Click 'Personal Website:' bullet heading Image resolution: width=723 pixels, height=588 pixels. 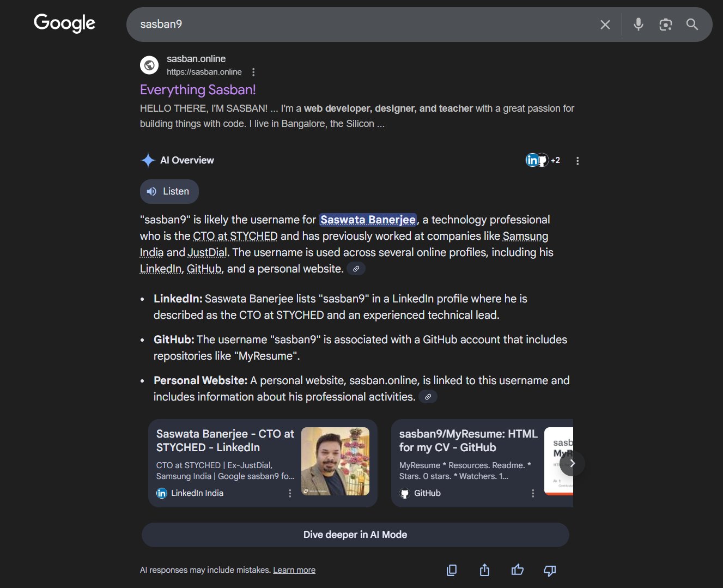click(201, 380)
